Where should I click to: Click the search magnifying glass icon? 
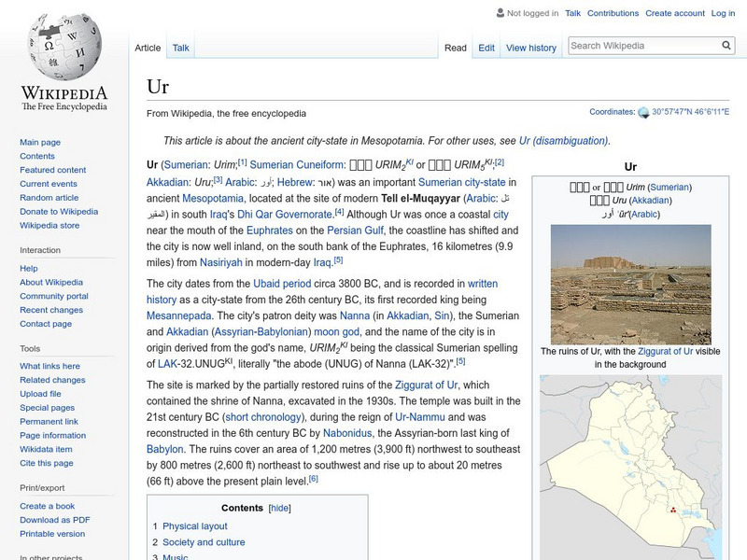(726, 44)
